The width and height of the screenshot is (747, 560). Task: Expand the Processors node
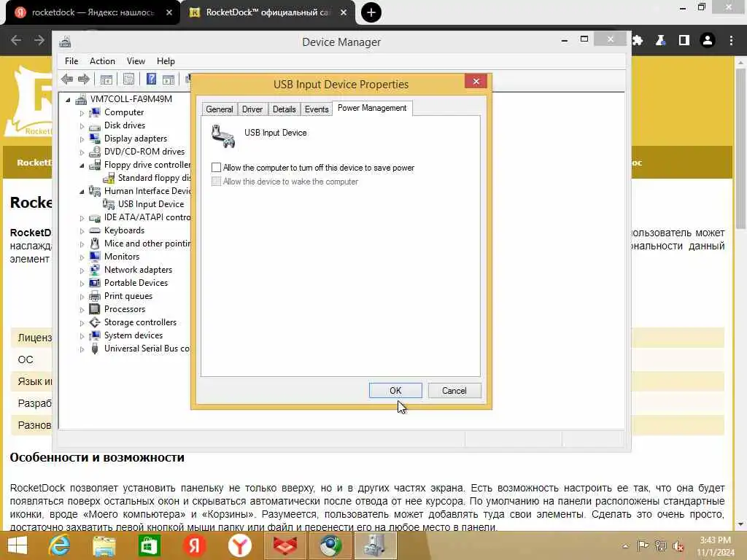point(82,310)
